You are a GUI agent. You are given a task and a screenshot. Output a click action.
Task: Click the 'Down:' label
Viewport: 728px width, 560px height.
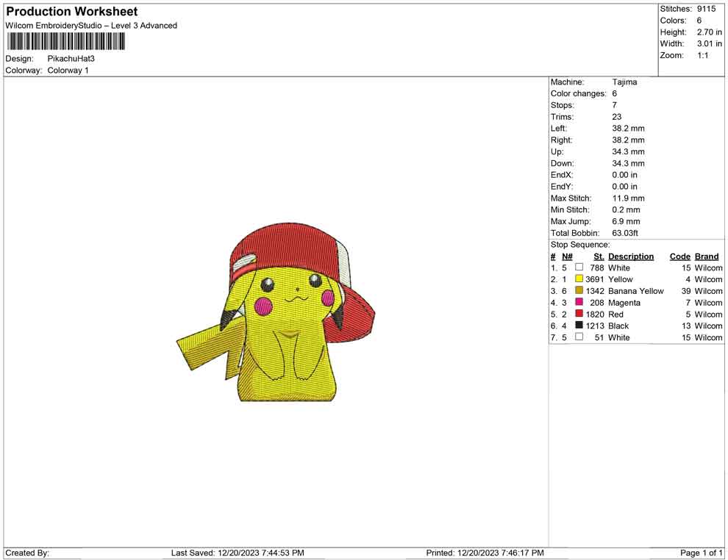coord(563,163)
